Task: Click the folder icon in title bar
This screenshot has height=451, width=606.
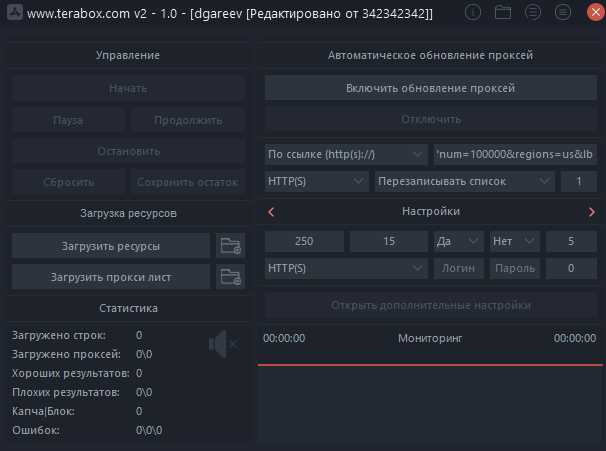Action: pyautogui.click(x=503, y=12)
